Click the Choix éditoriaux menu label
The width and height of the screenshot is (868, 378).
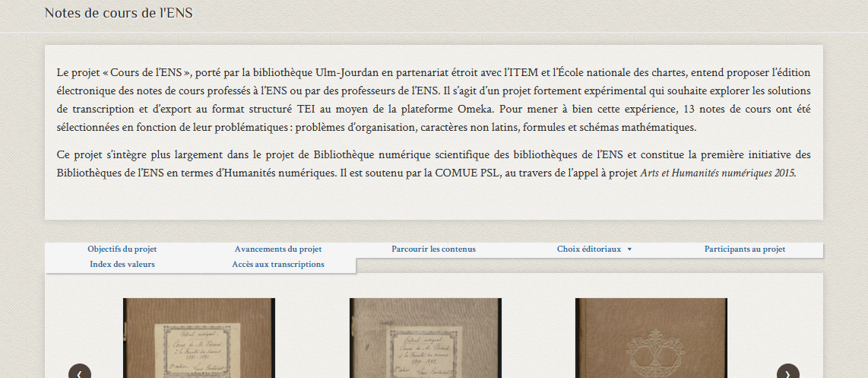point(588,249)
